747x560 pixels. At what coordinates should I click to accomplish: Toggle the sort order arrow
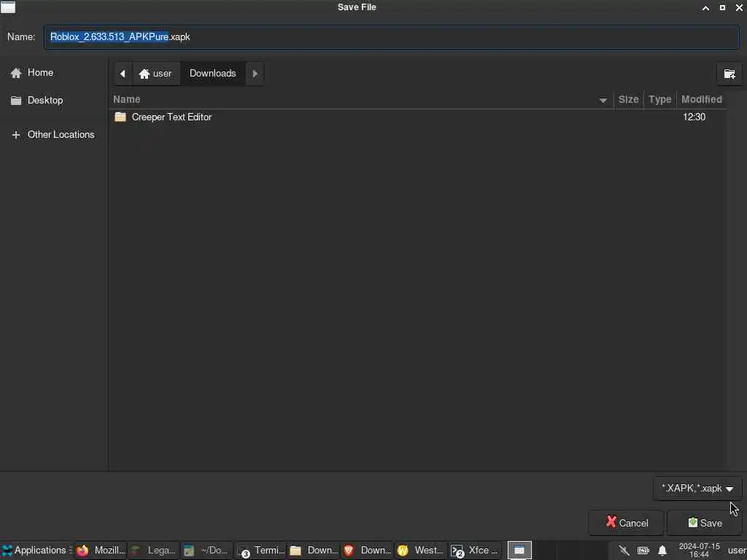pos(603,100)
